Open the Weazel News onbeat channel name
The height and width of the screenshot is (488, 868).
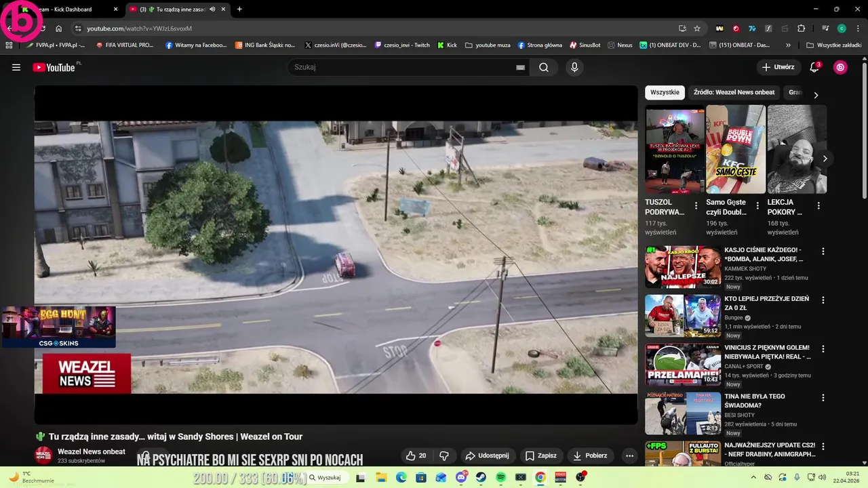(x=92, y=451)
